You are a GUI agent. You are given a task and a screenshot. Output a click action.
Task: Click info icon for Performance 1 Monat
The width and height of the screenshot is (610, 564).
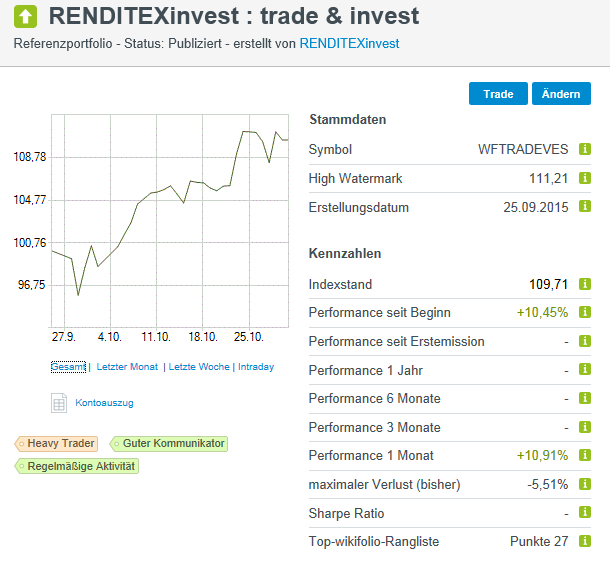(x=586, y=456)
